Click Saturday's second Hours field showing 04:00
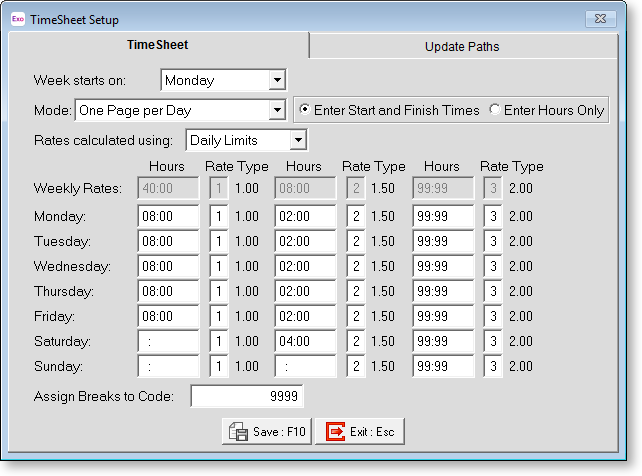Viewport: 642px width, 476px height. point(305,342)
